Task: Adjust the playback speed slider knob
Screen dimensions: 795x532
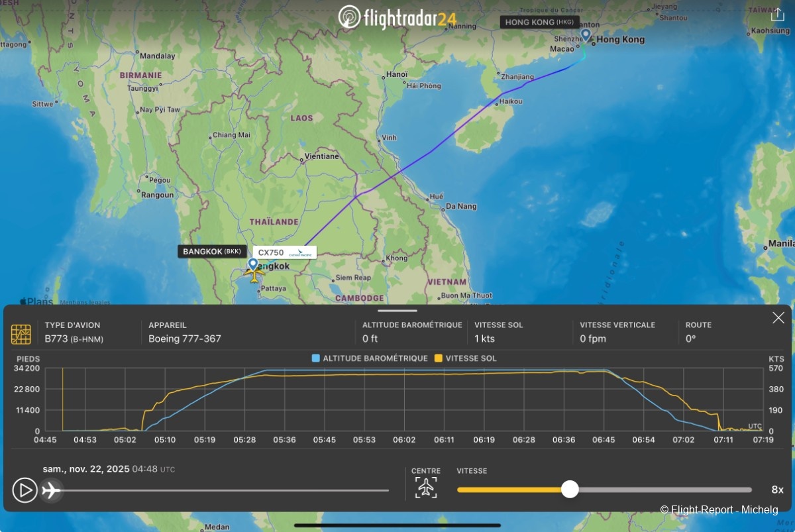Action: point(570,490)
